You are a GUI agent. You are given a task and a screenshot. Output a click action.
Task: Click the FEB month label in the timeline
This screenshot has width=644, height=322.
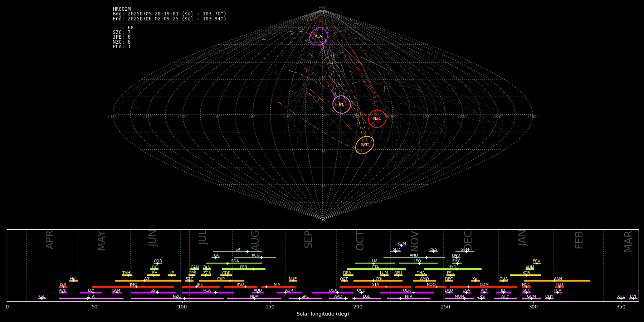point(579,240)
